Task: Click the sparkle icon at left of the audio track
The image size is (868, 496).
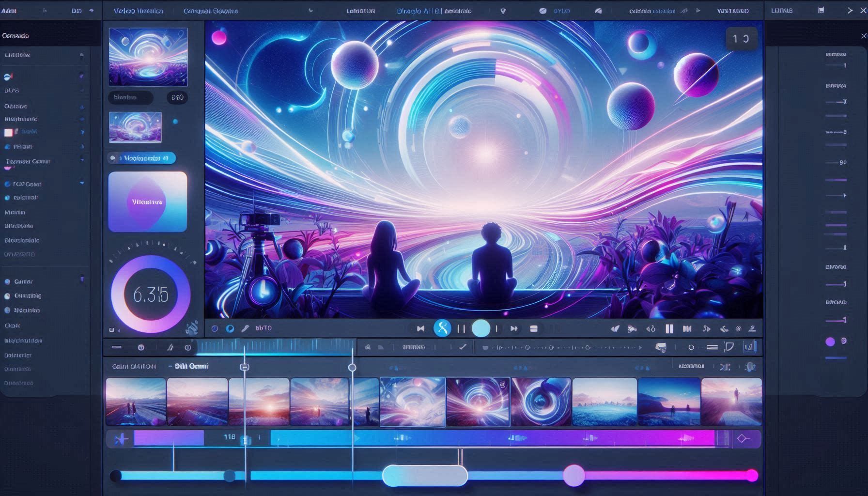Action: (x=121, y=439)
